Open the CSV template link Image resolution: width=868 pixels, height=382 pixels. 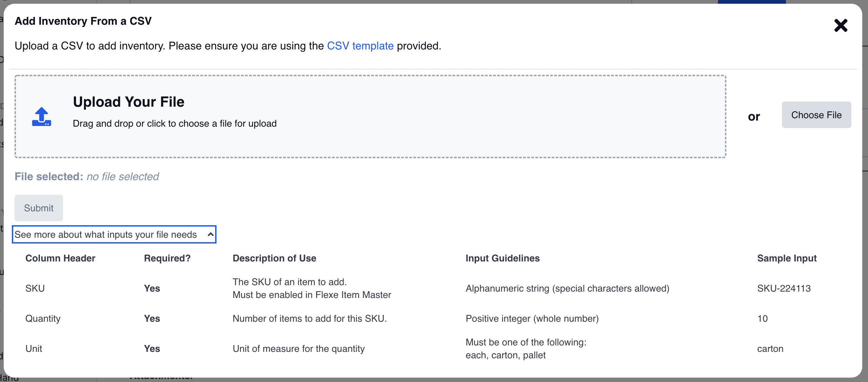click(x=360, y=46)
